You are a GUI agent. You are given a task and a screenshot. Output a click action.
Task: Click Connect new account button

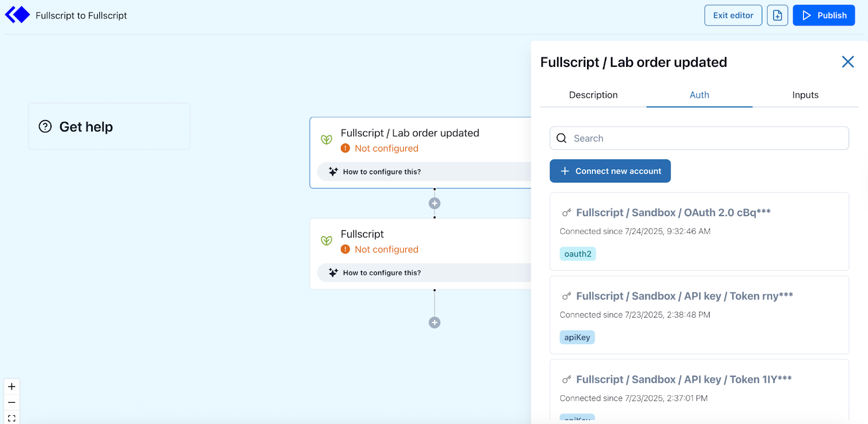tap(610, 171)
